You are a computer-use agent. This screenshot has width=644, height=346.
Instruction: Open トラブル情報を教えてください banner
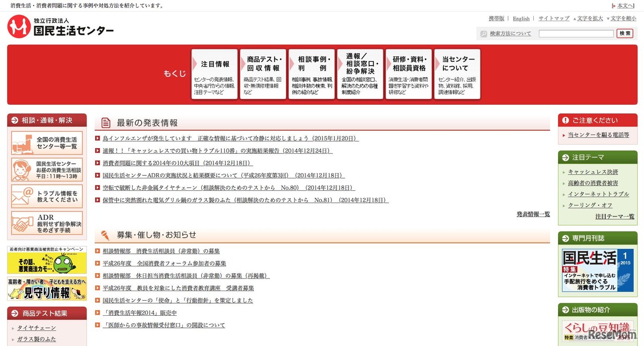point(47,196)
